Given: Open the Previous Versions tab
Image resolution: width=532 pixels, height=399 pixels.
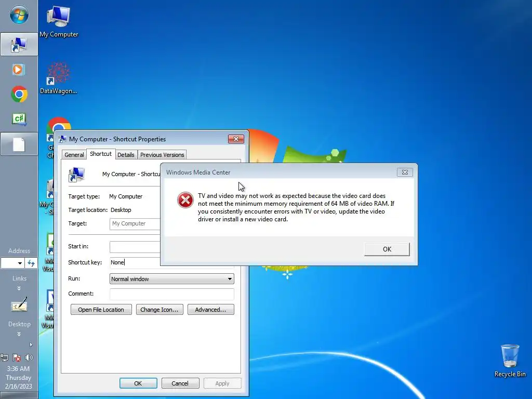Looking at the screenshot, I should pos(162,155).
